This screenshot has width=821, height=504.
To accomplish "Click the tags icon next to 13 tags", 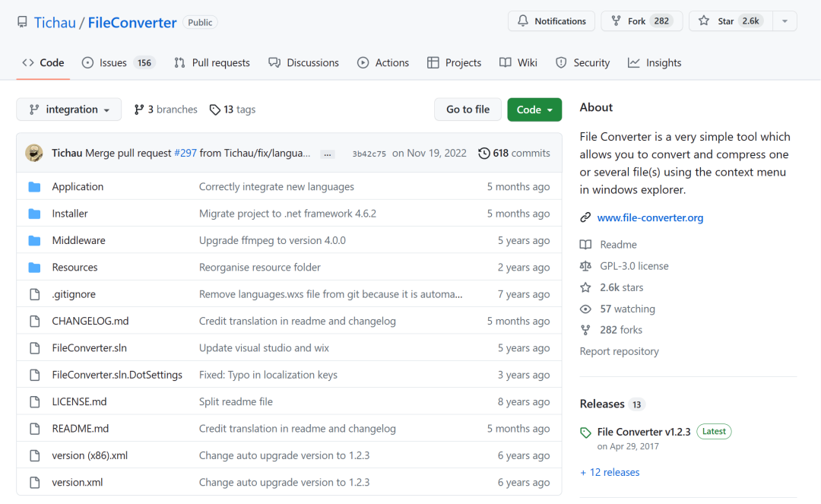I will 215,110.
